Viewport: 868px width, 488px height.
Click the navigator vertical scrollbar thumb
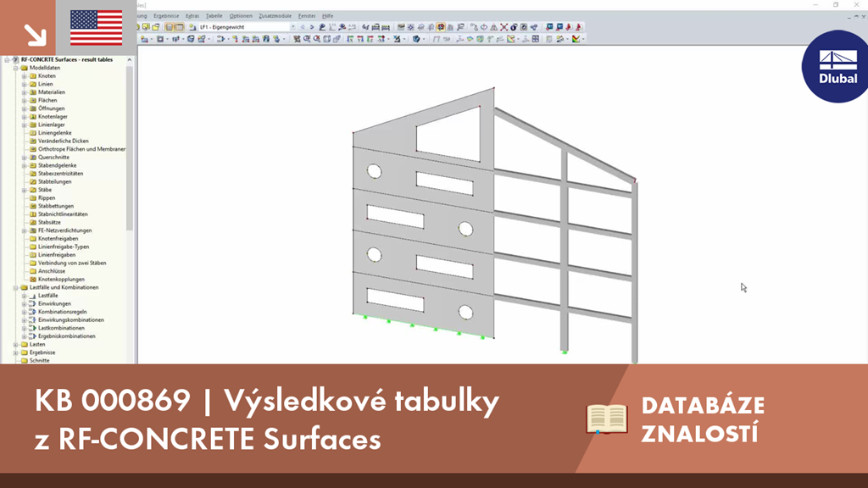tap(130, 147)
